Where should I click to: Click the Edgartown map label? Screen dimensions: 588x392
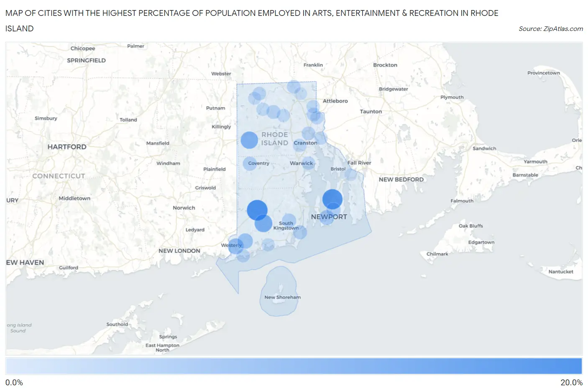[481, 242]
